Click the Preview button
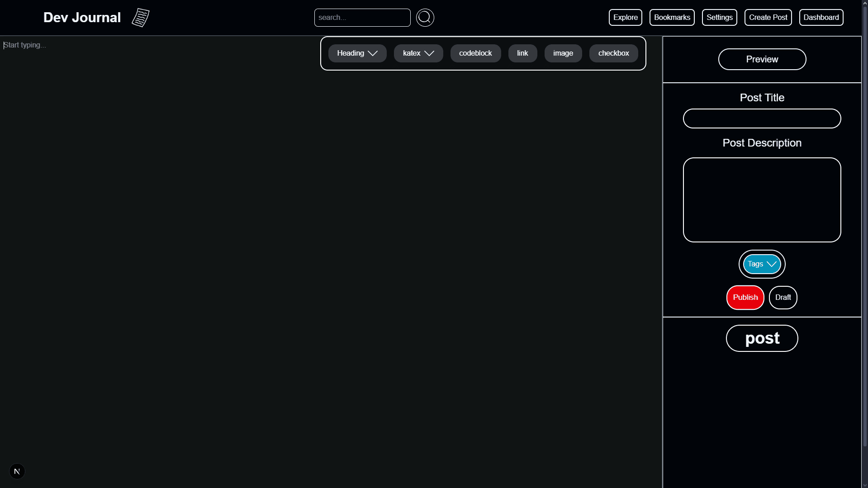 (x=762, y=59)
